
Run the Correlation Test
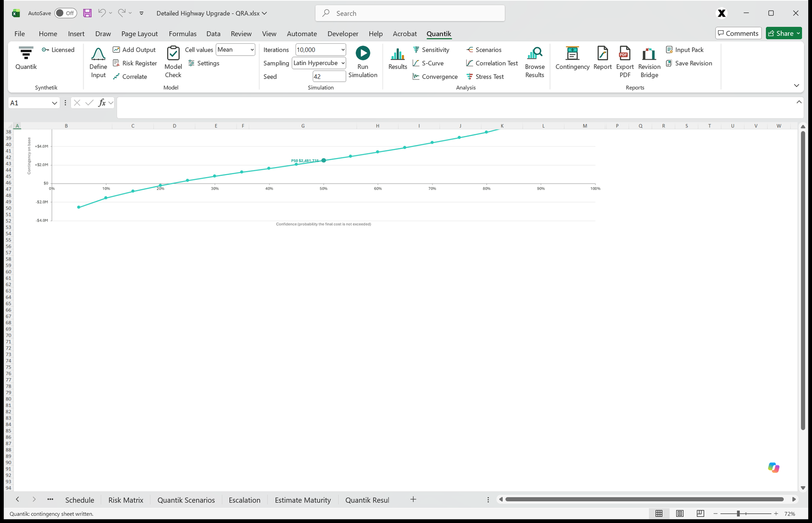(492, 63)
